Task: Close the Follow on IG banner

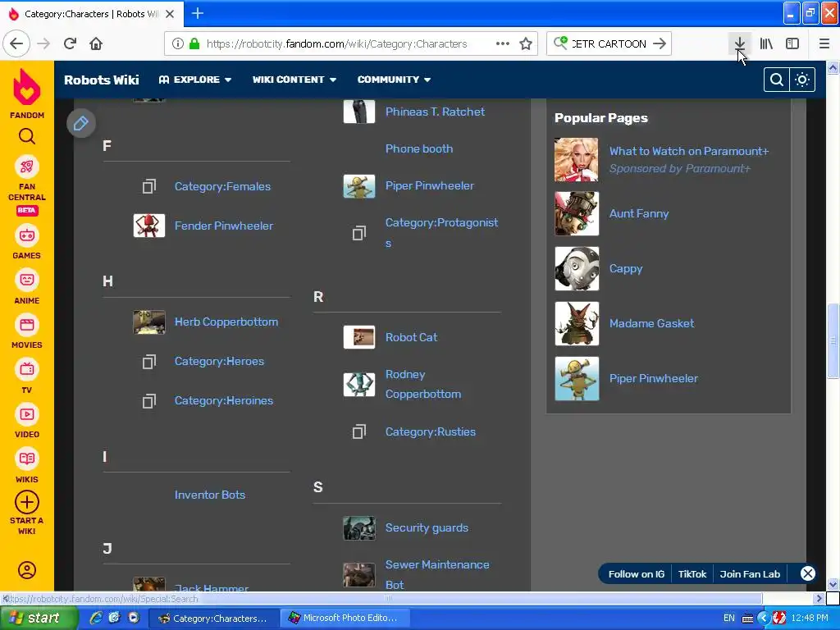Action: click(807, 573)
